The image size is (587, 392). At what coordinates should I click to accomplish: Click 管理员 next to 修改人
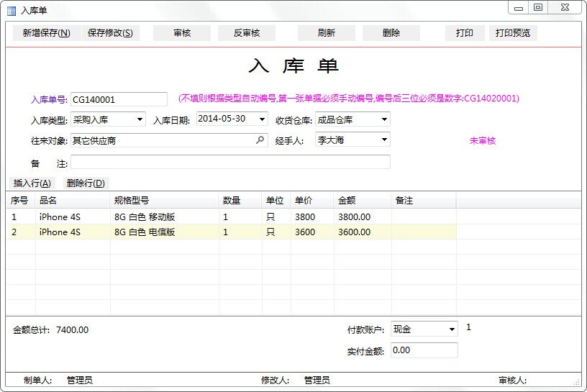pos(317,380)
